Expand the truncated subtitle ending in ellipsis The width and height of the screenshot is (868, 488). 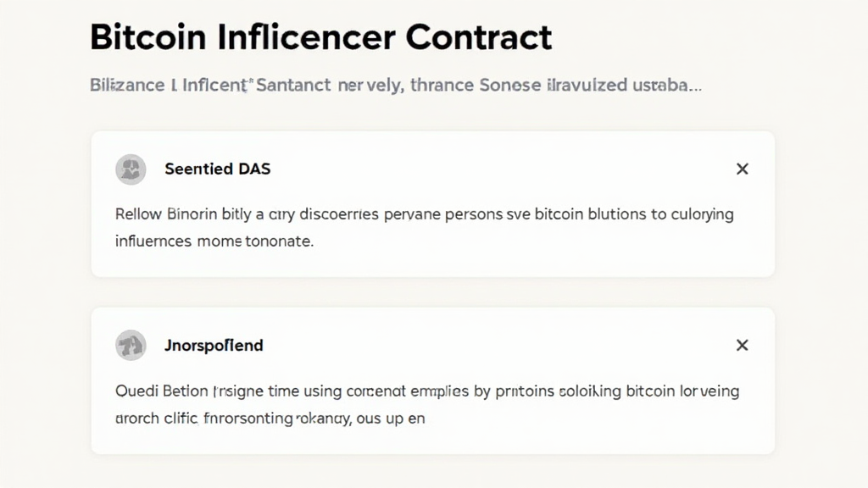pos(394,85)
